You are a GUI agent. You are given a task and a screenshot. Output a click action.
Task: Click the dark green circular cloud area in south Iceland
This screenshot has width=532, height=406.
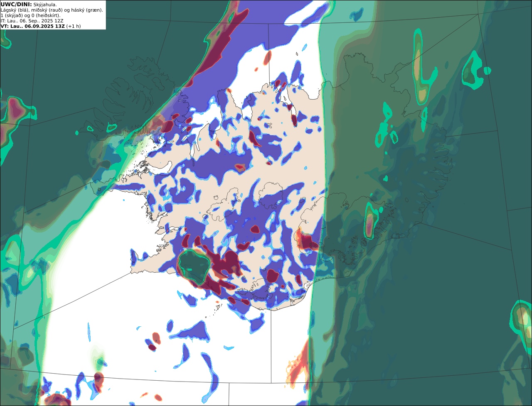(194, 267)
